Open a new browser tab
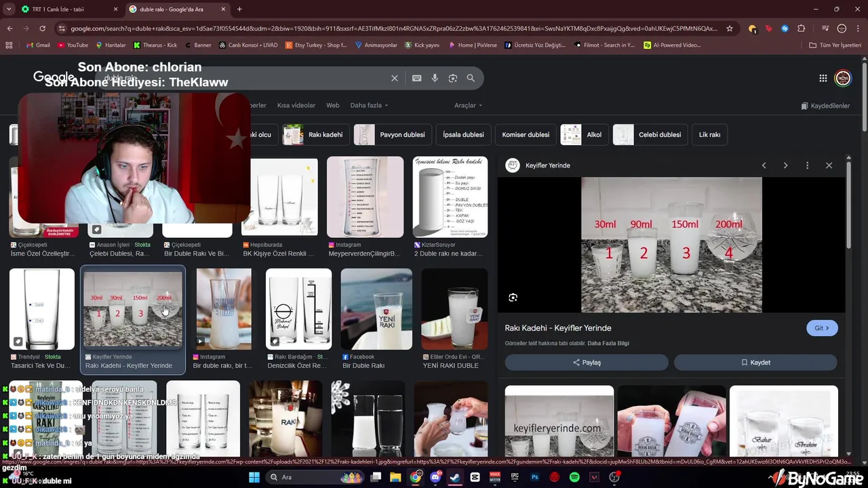Image resolution: width=868 pixels, height=488 pixels. 239,9
